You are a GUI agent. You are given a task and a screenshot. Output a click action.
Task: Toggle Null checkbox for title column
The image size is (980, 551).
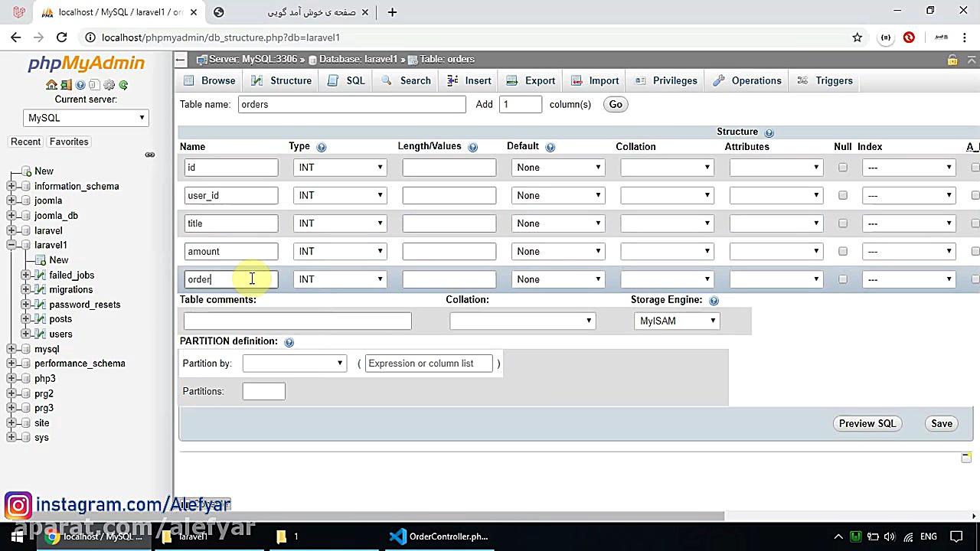tap(843, 223)
